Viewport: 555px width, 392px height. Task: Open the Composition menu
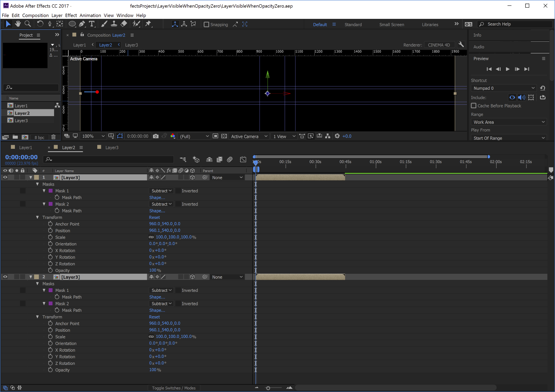(x=35, y=15)
